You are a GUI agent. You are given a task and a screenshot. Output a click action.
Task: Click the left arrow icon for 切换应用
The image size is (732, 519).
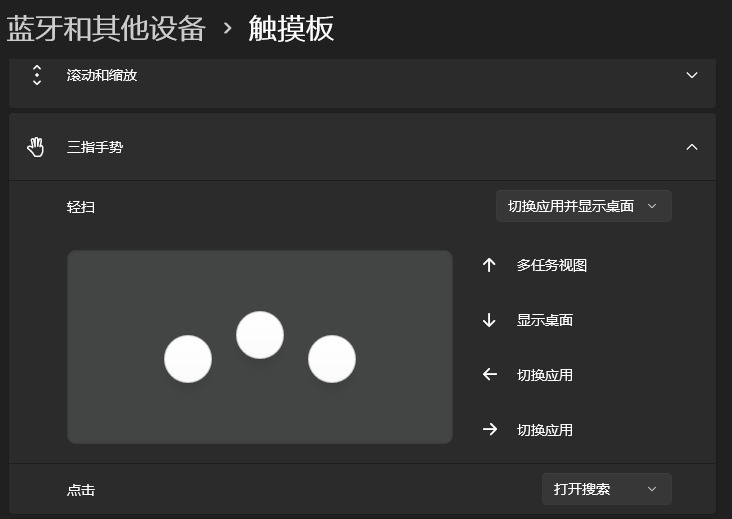point(490,374)
